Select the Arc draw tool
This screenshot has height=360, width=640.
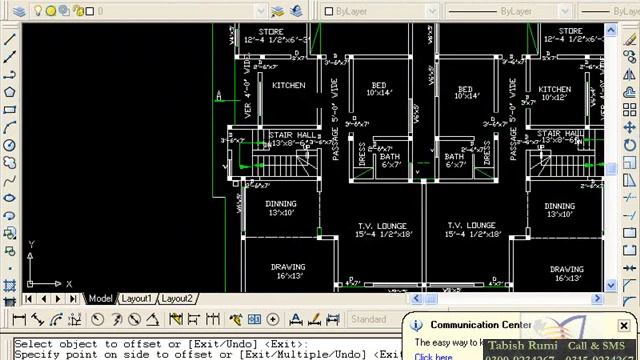[9, 127]
